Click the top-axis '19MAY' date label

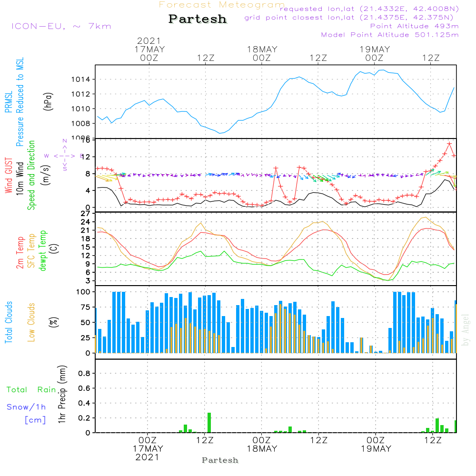[x=375, y=49]
